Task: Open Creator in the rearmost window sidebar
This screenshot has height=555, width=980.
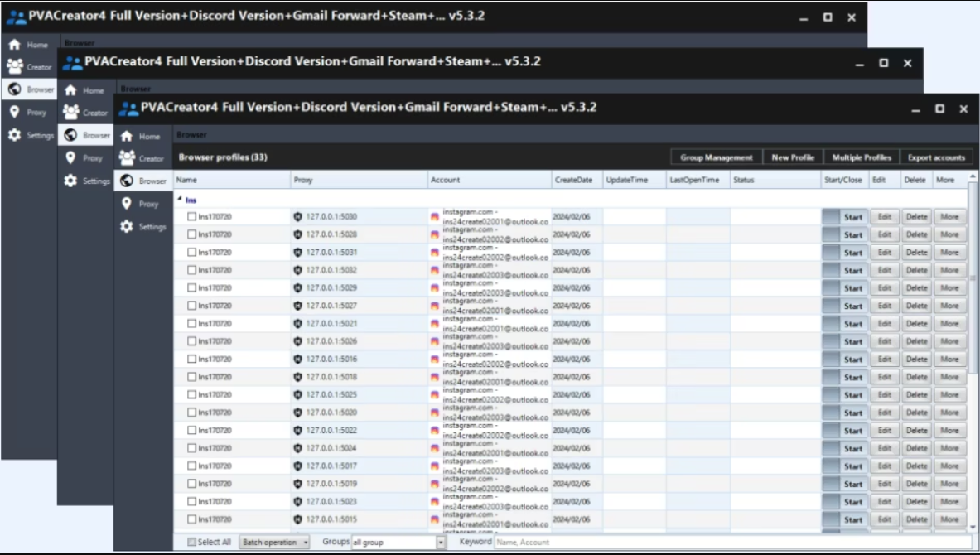Action: pyautogui.click(x=29, y=67)
